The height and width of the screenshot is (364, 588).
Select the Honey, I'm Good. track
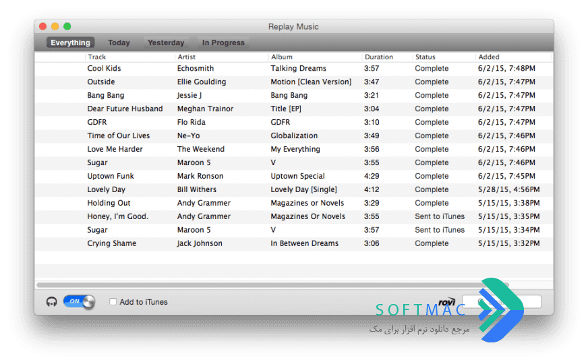pos(118,216)
